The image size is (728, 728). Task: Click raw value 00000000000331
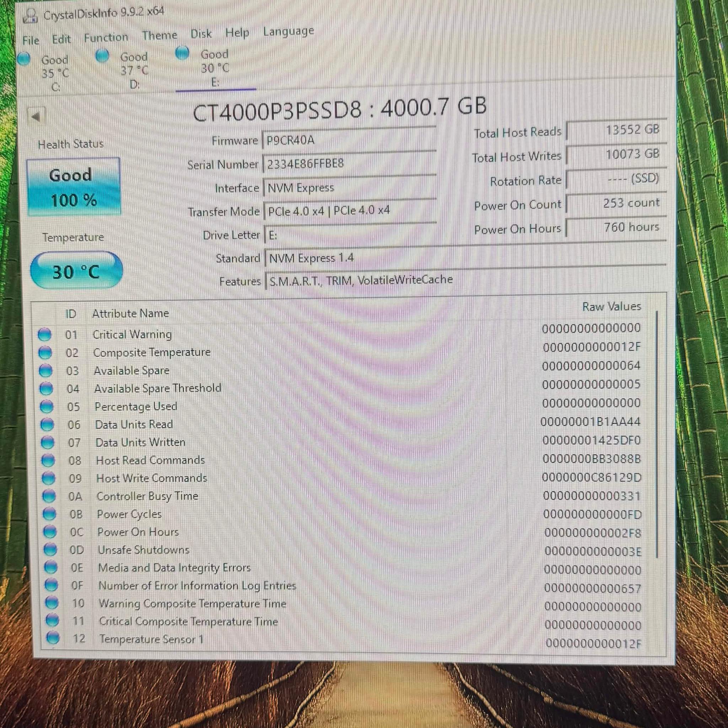point(592,496)
